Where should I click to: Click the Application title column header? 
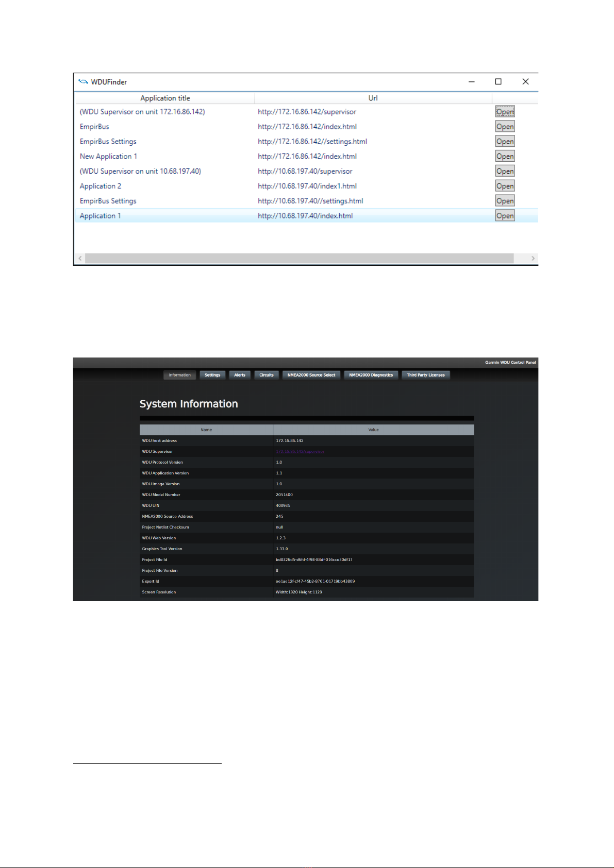click(165, 98)
